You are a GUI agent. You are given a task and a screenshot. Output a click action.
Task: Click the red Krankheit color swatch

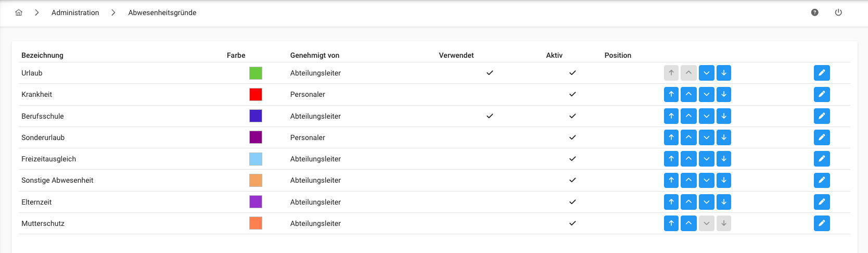click(256, 94)
